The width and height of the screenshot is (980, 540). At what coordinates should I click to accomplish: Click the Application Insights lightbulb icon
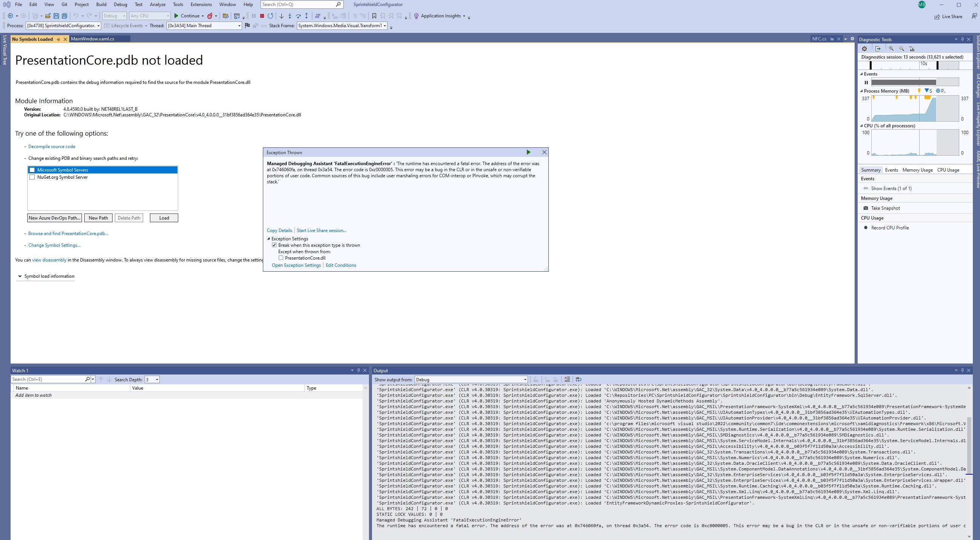click(416, 16)
